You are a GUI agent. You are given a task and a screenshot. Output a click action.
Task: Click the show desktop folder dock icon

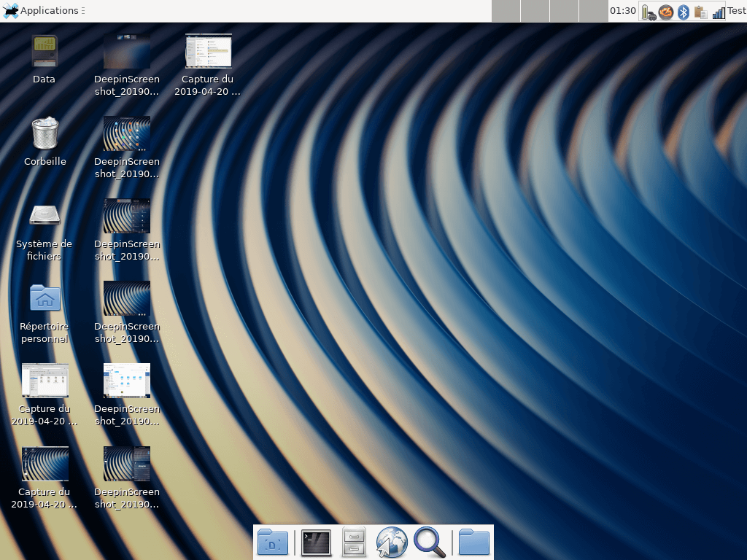pyautogui.click(x=273, y=542)
